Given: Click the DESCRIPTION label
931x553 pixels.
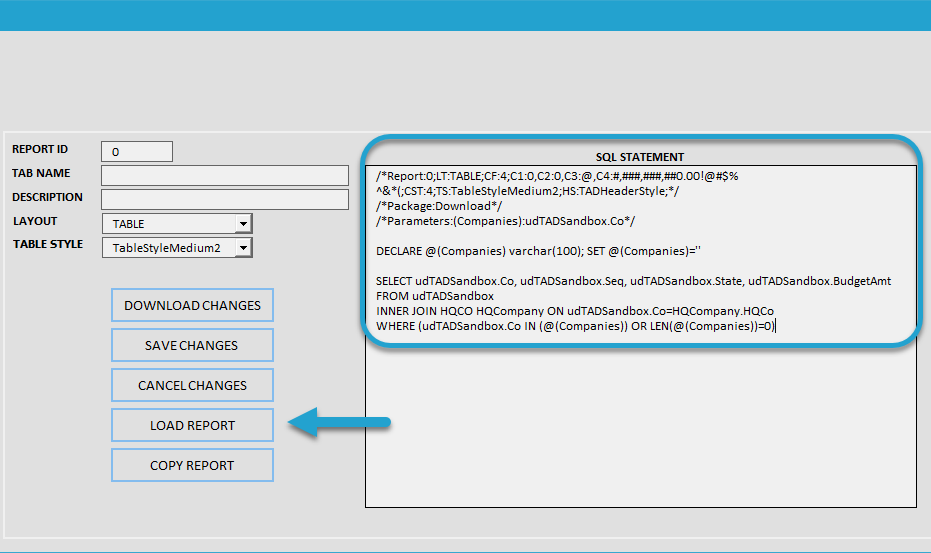Looking at the screenshot, I should 47,197.
